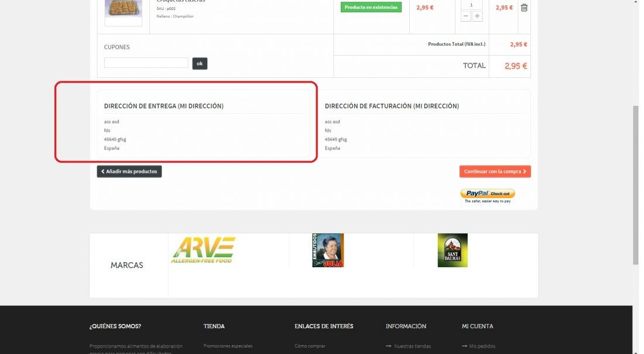Click 'Producto en existencias' stock label
Image resolution: width=644 pixels, height=354 pixels.
pos(371,8)
